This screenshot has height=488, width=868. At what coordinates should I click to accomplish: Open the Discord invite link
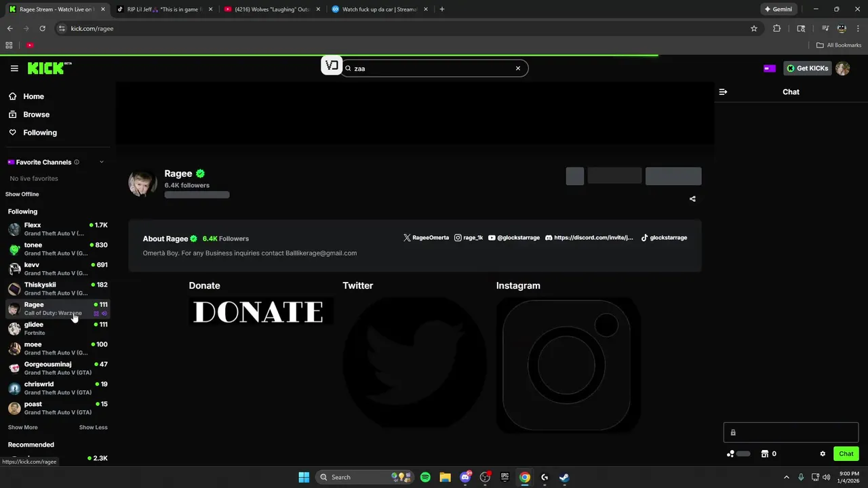point(589,238)
